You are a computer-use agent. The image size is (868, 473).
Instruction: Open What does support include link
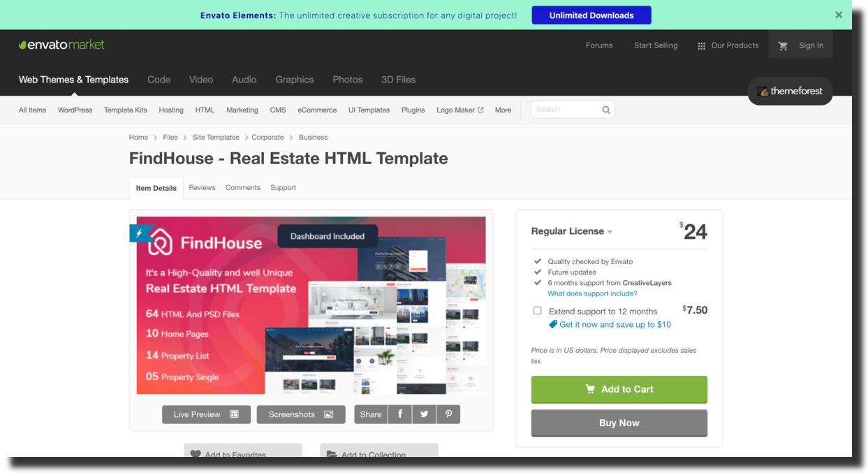point(592,293)
